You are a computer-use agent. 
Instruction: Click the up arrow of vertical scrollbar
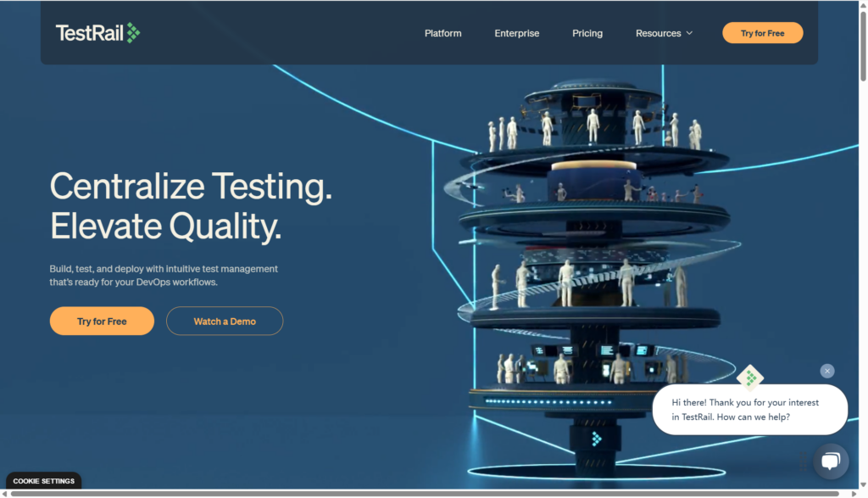863,5
